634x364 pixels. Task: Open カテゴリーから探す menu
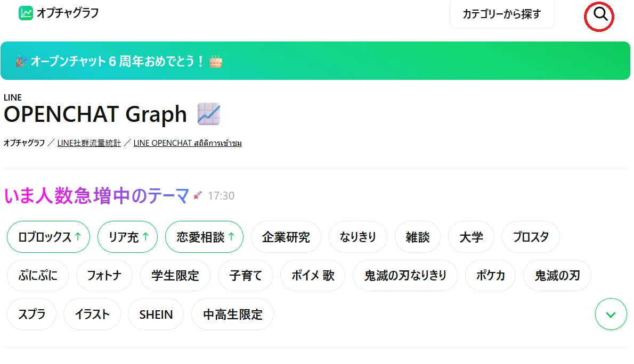(x=502, y=14)
